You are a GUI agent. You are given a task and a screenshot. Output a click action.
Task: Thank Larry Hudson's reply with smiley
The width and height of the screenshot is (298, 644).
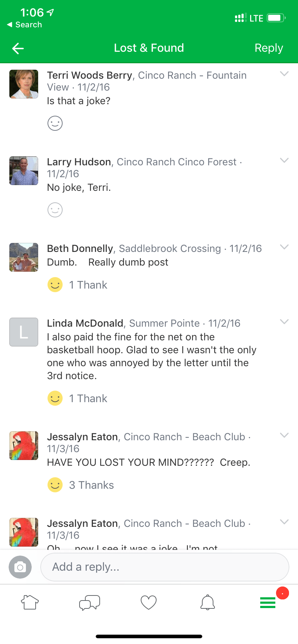[55, 210]
